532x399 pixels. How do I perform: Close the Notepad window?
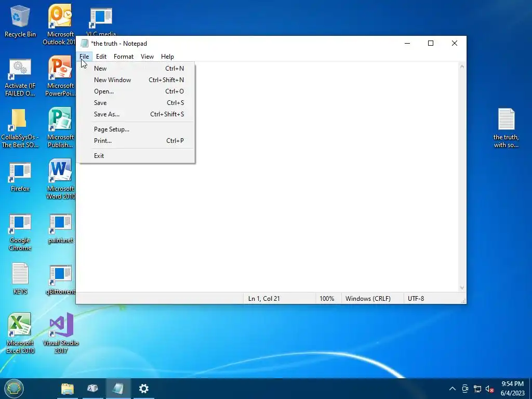click(455, 44)
